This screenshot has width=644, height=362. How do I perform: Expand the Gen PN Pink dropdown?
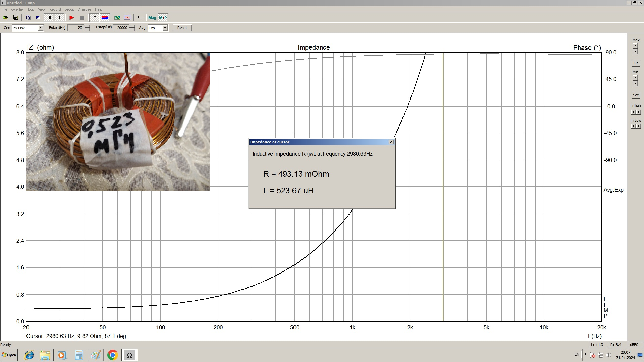coord(40,28)
